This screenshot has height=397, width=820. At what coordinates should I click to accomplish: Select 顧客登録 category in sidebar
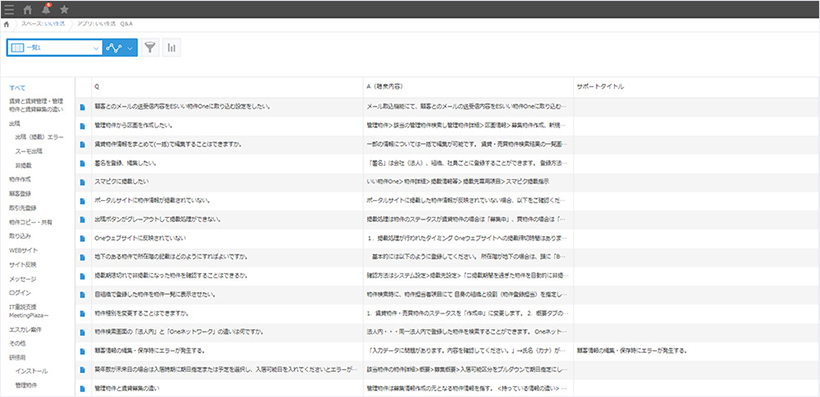(x=19, y=194)
